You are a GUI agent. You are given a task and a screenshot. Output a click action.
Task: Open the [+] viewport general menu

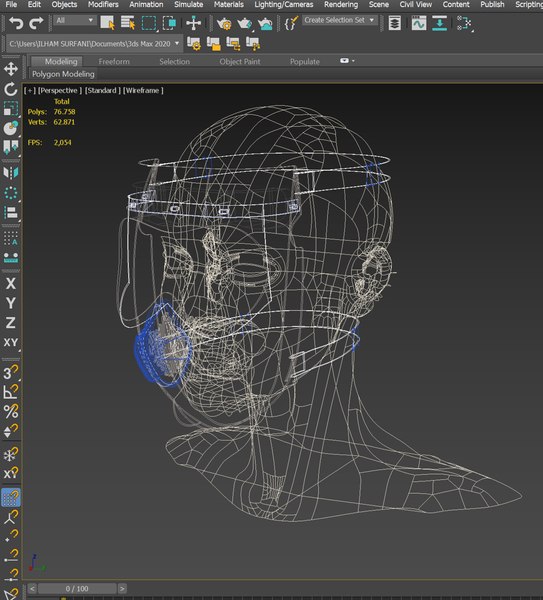(30, 91)
